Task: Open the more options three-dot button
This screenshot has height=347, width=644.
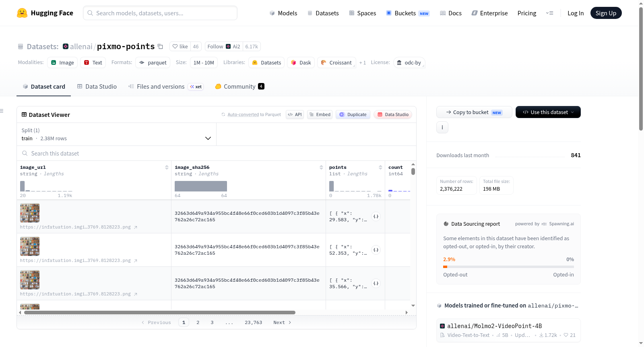Action: point(442,127)
